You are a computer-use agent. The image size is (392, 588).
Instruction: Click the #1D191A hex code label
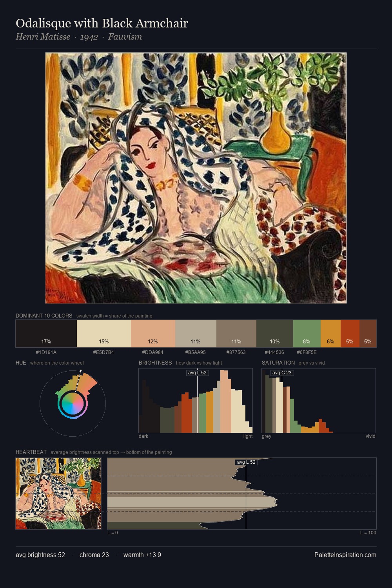(x=46, y=352)
